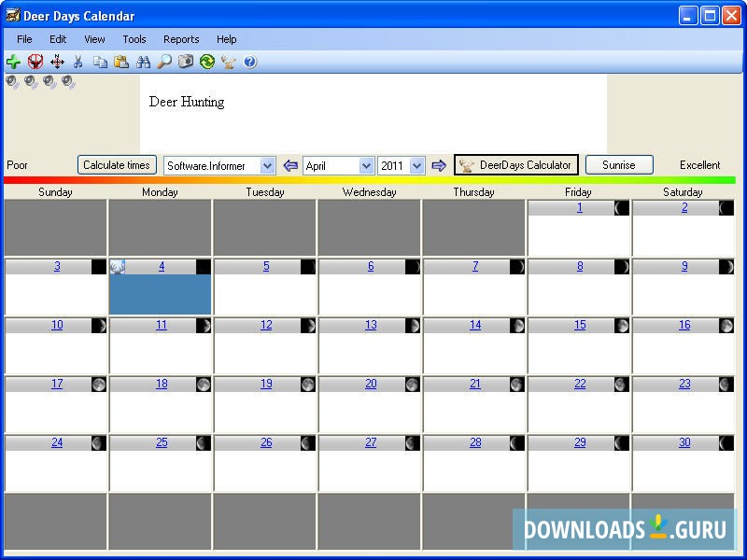The height and width of the screenshot is (560, 747).
Task: Open the day 4 link
Action: pyautogui.click(x=162, y=267)
